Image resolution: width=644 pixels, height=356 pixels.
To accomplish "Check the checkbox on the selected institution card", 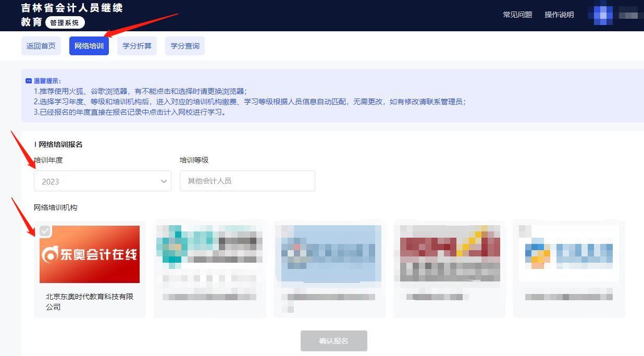I will click(x=45, y=231).
